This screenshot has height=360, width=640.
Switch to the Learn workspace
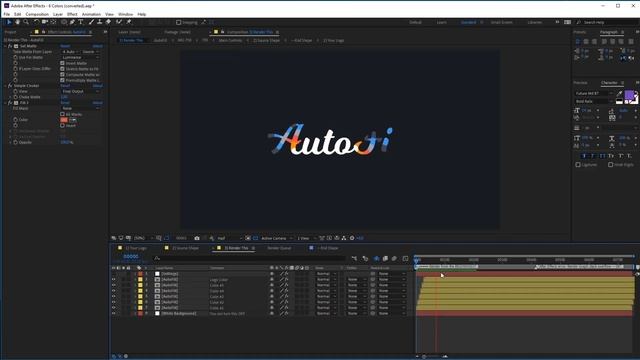442,22
